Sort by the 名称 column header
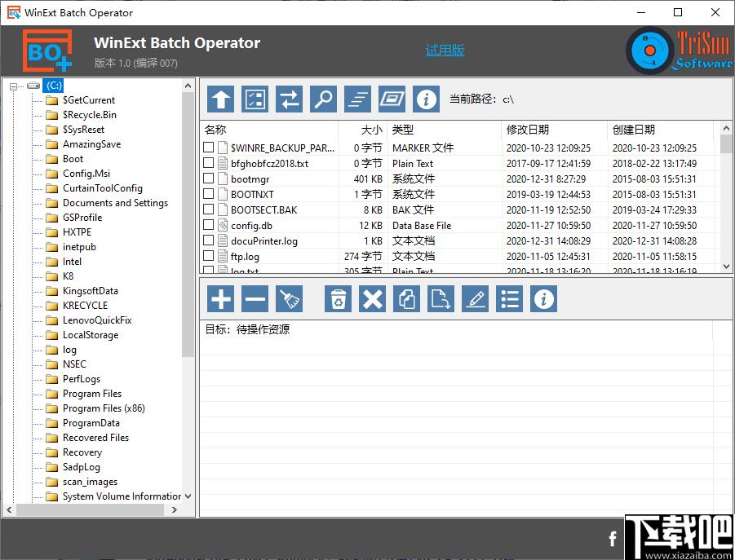The height and width of the screenshot is (560, 735). (269, 130)
